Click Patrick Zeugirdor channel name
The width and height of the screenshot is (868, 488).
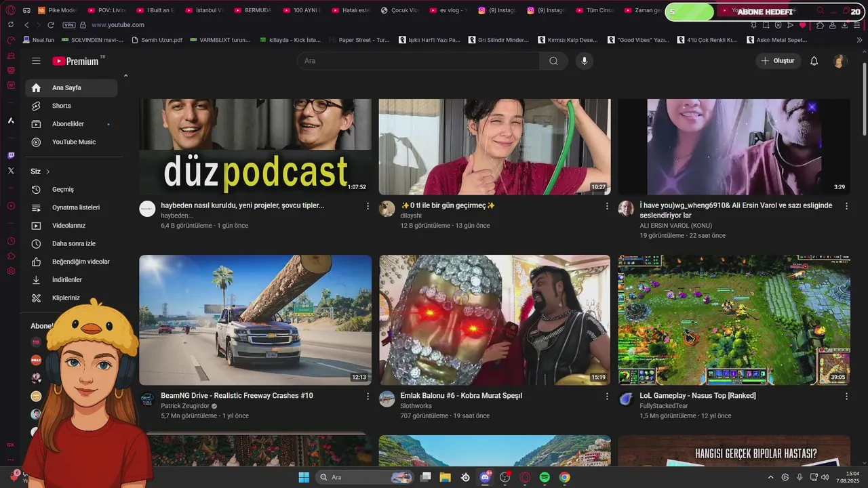[184, 406]
